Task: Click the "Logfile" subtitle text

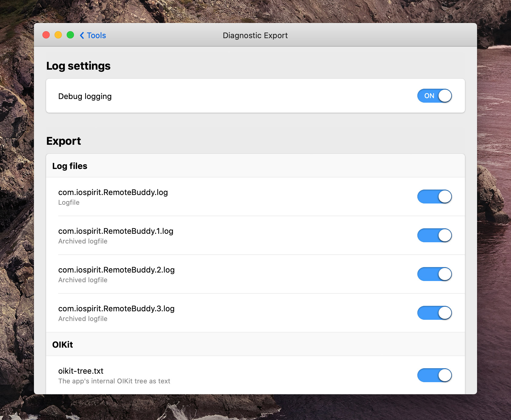Action: tap(69, 202)
